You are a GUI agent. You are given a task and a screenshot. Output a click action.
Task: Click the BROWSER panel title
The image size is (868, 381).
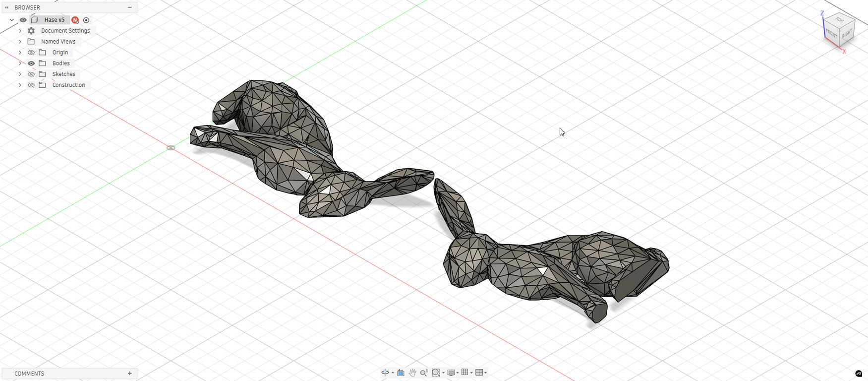point(27,7)
